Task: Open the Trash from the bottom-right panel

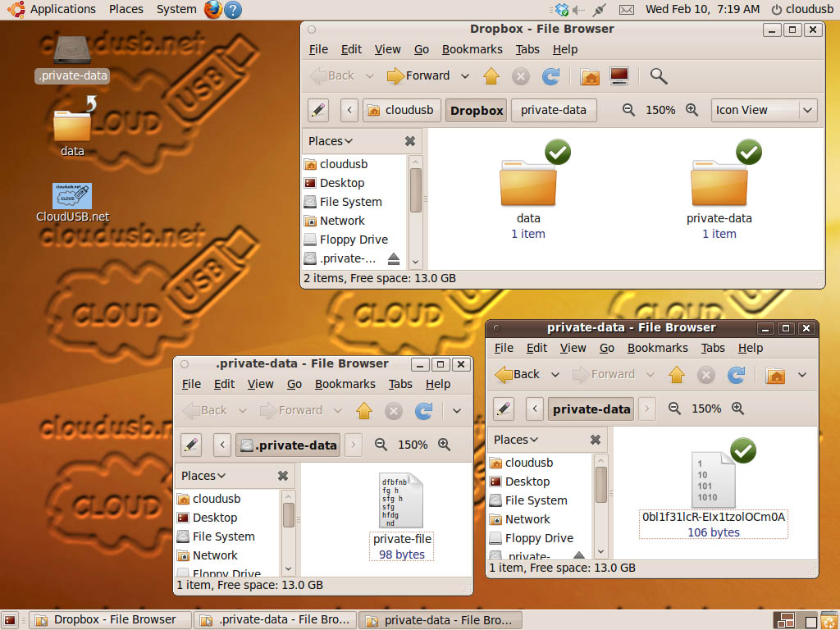Action: click(829, 621)
